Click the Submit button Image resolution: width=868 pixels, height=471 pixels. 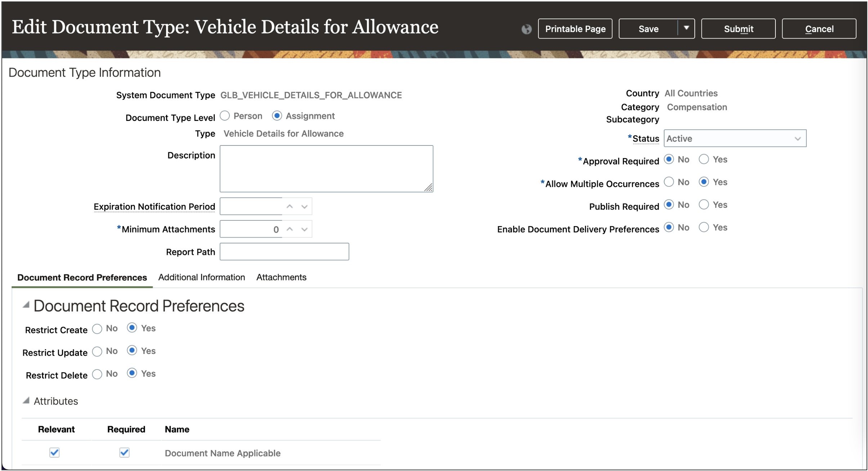[x=738, y=29]
